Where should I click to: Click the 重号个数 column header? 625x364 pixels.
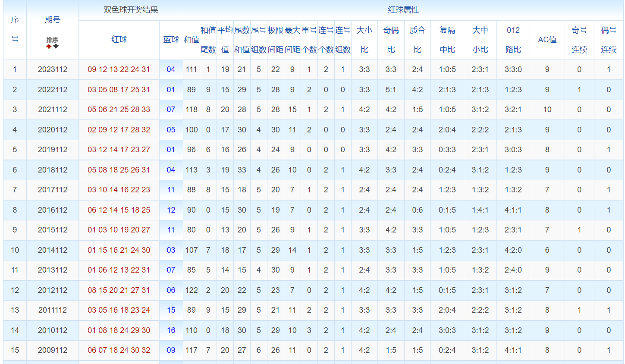tap(309, 40)
